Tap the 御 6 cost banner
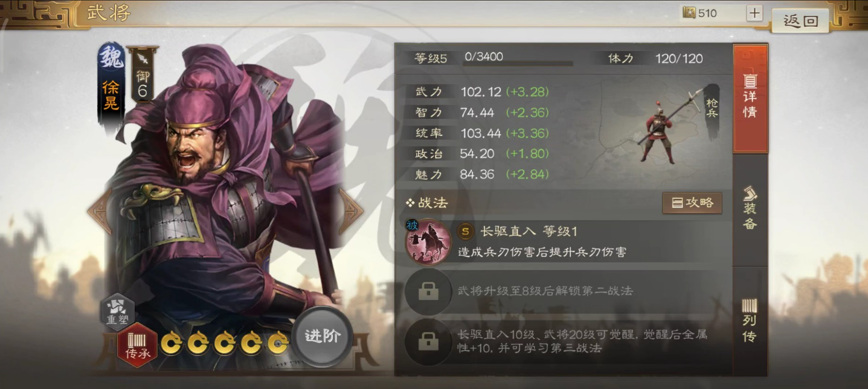Screen dimensions: 868x389 coord(142,75)
